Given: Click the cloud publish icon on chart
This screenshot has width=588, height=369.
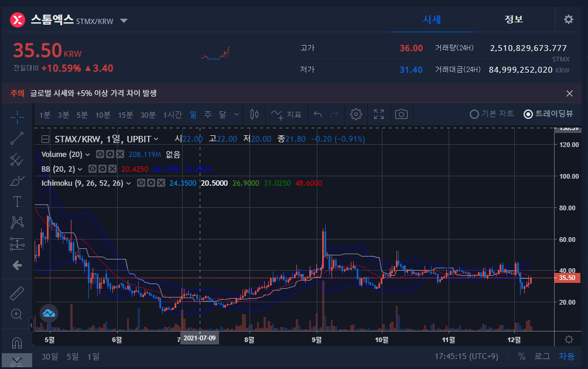Looking at the screenshot, I should click(49, 313).
